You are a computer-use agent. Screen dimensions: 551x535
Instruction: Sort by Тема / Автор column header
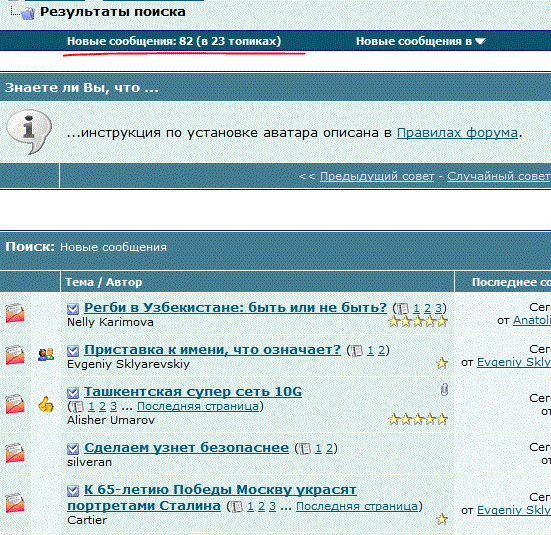[x=104, y=282]
